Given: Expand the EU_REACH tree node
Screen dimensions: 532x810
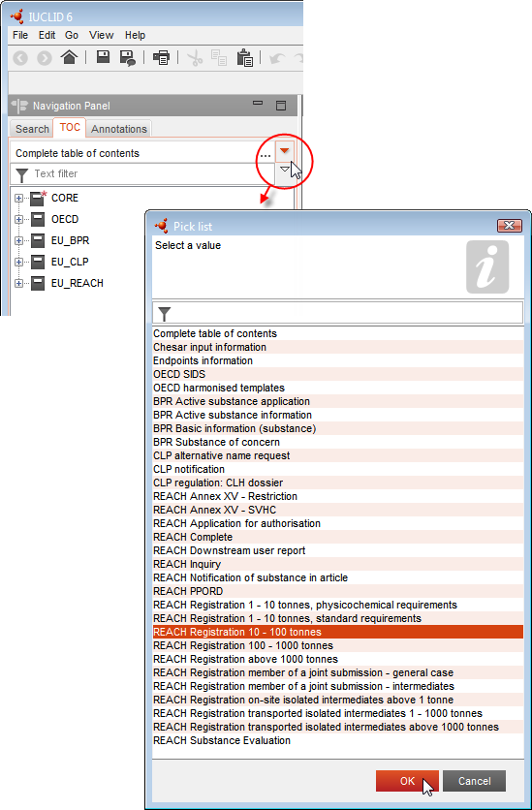Looking at the screenshot, I should tap(19, 283).
